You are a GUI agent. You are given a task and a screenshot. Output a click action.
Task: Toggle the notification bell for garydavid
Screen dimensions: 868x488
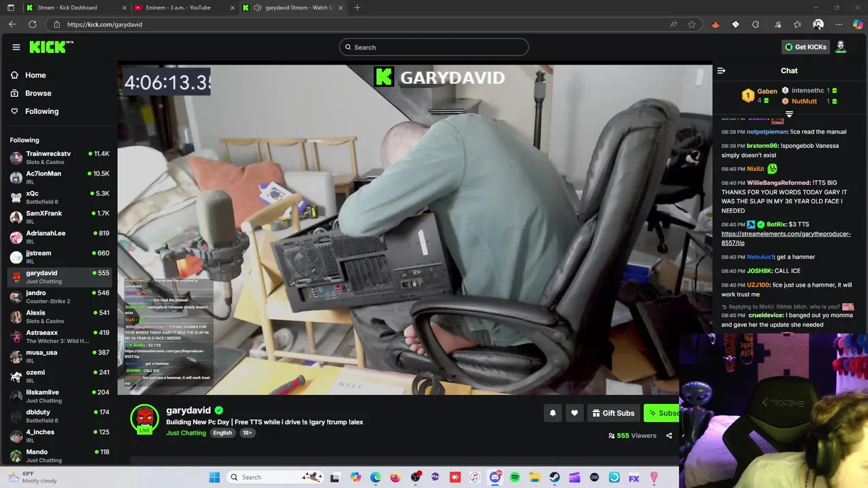553,413
